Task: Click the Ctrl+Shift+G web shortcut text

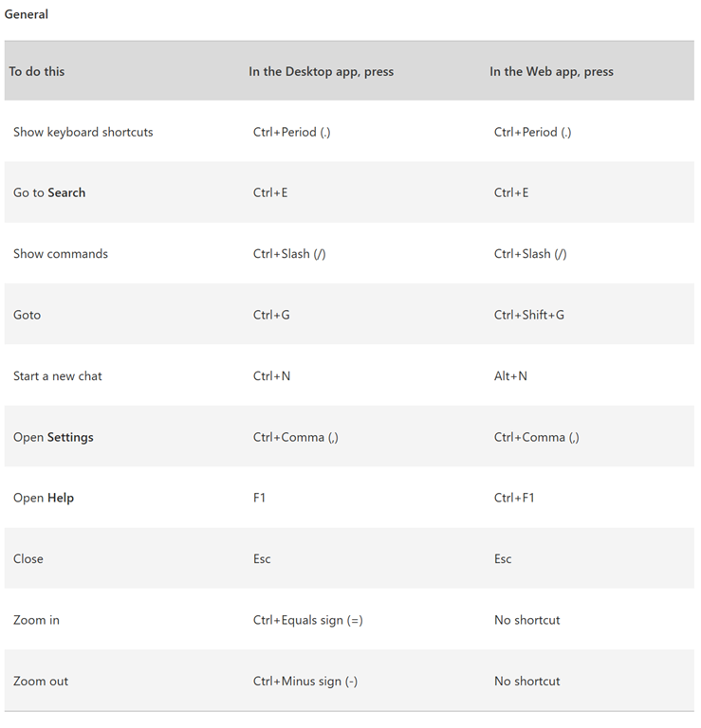Action: point(528,315)
